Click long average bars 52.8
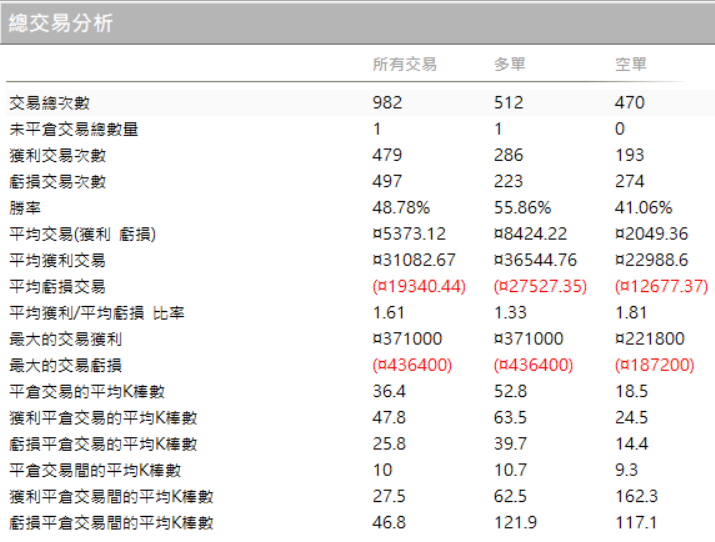This screenshot has width=715, height=542. point(510,392)
